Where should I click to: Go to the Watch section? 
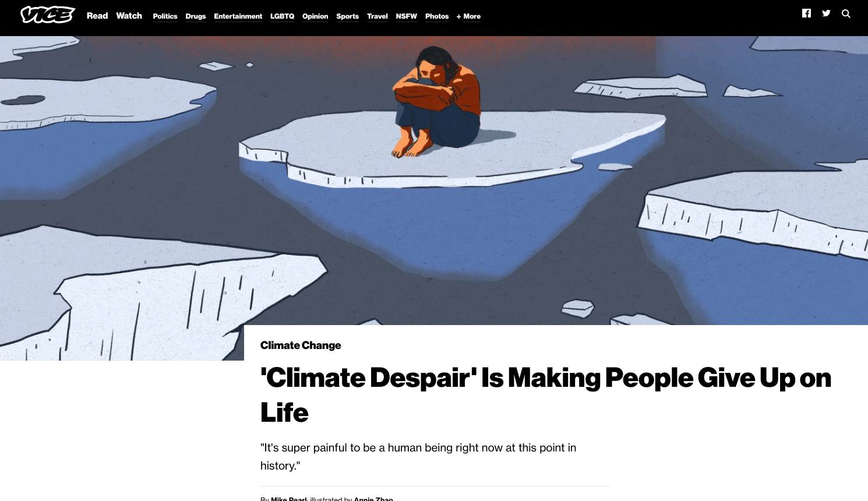pyautogui.click(x=129, y=16)
